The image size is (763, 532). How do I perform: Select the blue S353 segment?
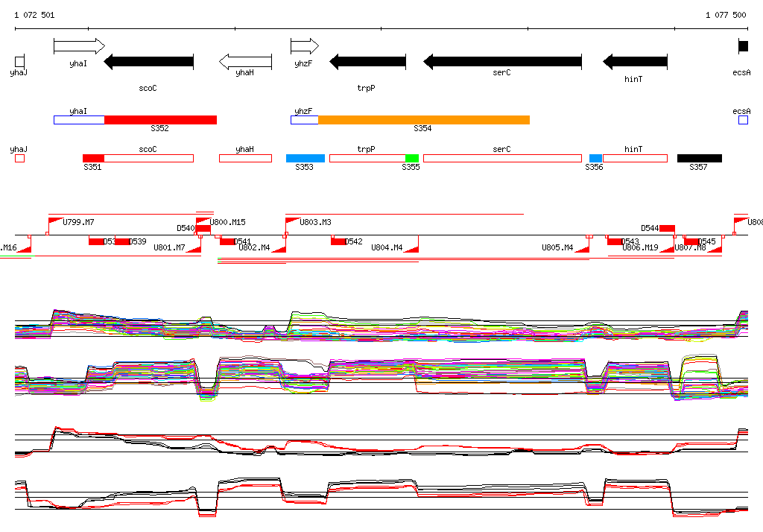point(305,158)
